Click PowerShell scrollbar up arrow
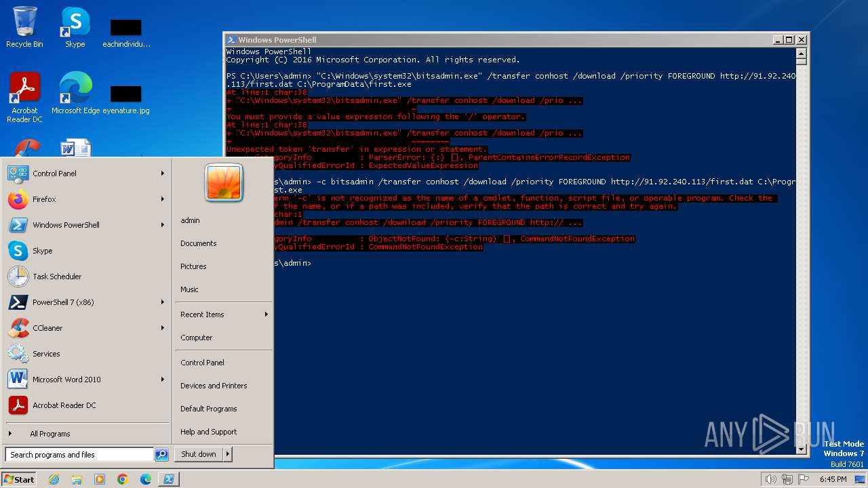Viewport: 868px width, 488px height. click(801, 54)
